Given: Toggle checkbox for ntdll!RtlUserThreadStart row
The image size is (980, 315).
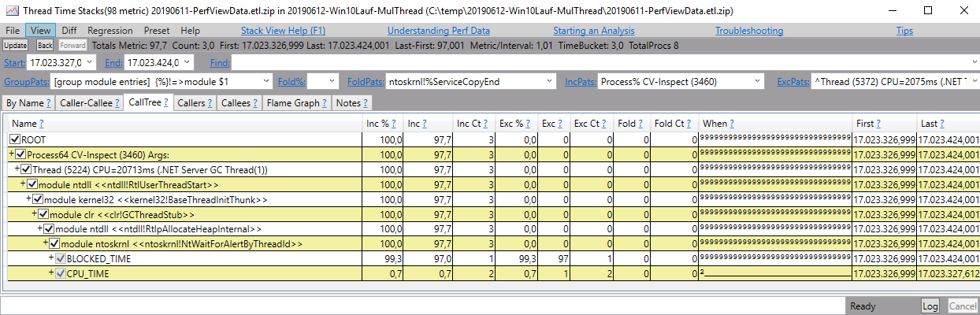Looking at the screenshot, I should click(x=32, y=183).
